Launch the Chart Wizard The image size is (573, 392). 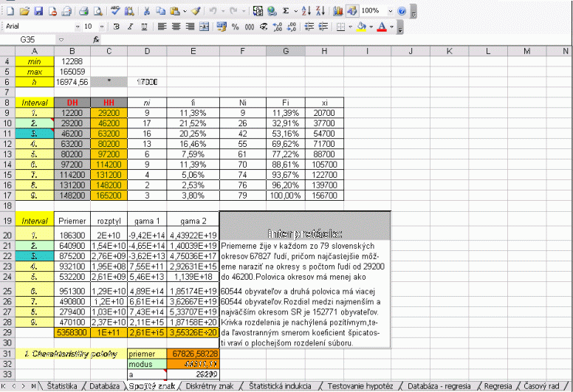338,11
